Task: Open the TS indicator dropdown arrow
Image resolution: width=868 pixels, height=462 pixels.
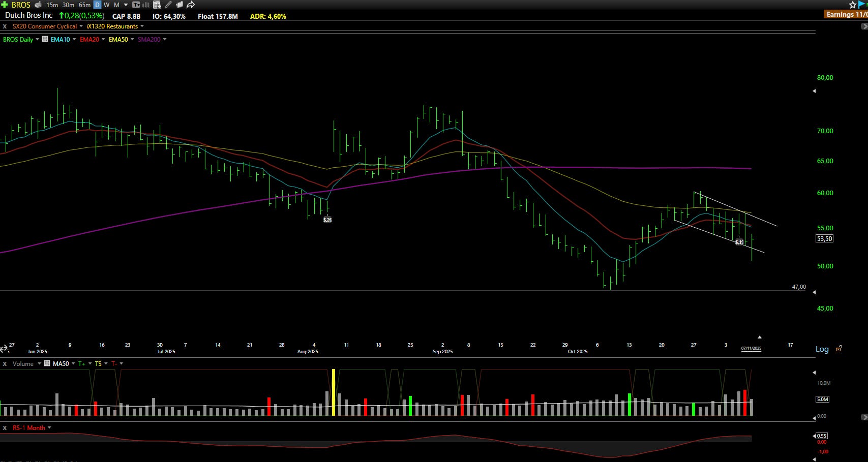Action: pyautogui.click(x=106, y=363)
